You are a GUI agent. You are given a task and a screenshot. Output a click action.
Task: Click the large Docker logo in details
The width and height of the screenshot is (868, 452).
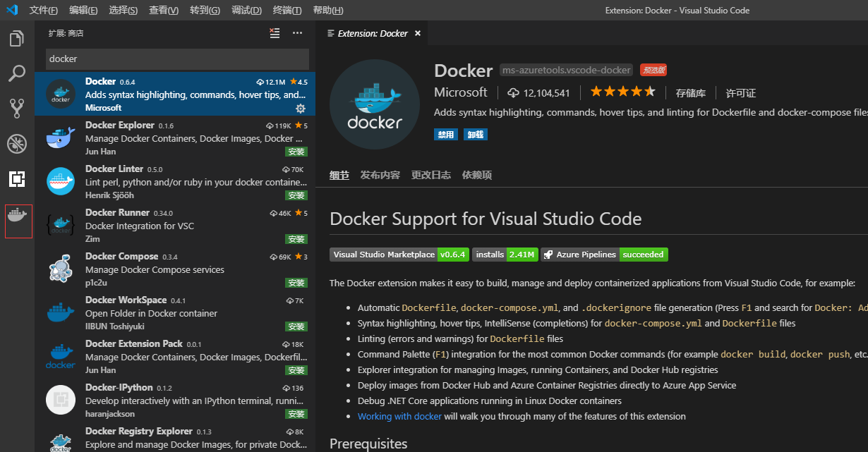(375, 104)
